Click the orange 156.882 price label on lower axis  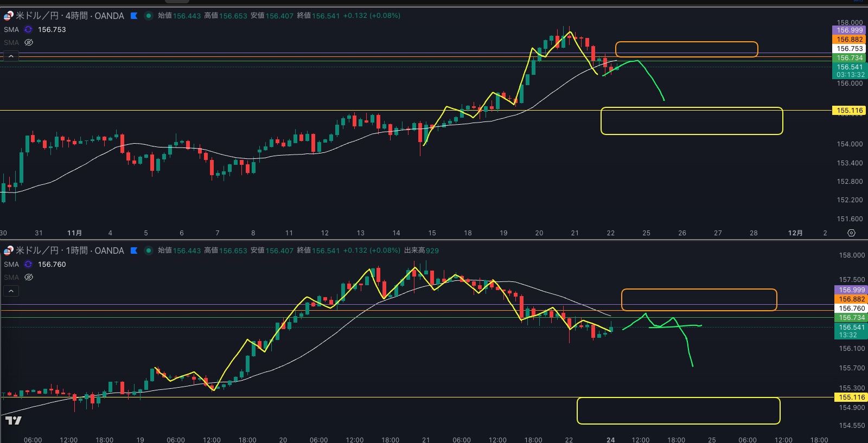[852, 299]
